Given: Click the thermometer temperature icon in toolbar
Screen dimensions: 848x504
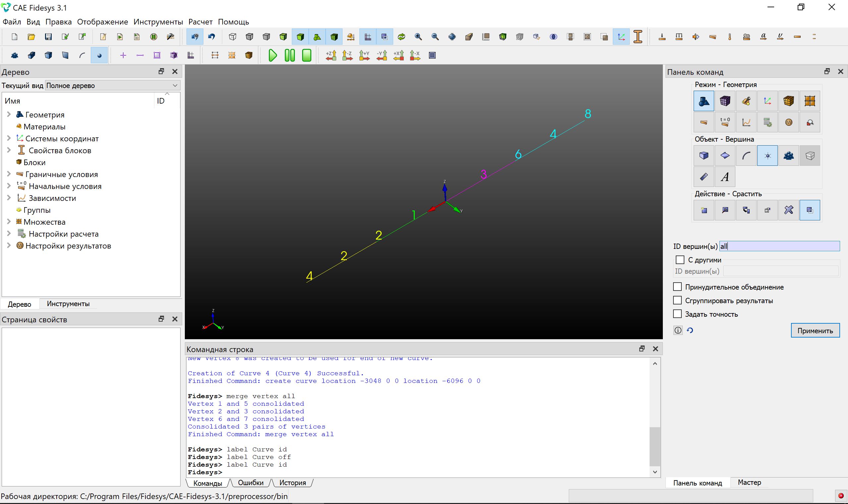Looking at the screenshot, I should point(730,37).
